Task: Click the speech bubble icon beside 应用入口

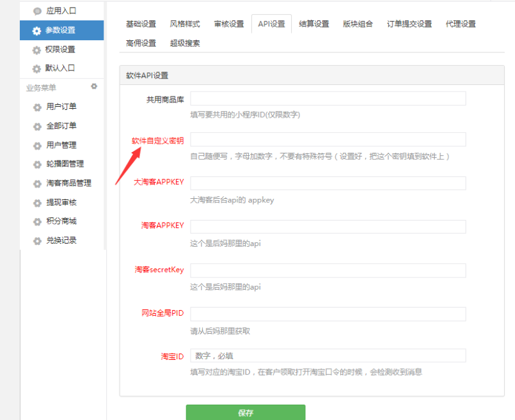Action: pyautogui.click(x=37, y=11)
